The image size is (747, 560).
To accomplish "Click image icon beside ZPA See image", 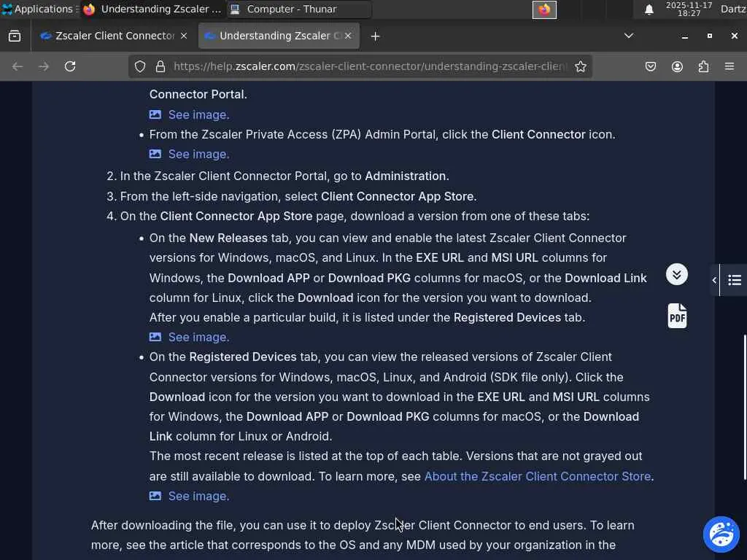I will (155, 155).
